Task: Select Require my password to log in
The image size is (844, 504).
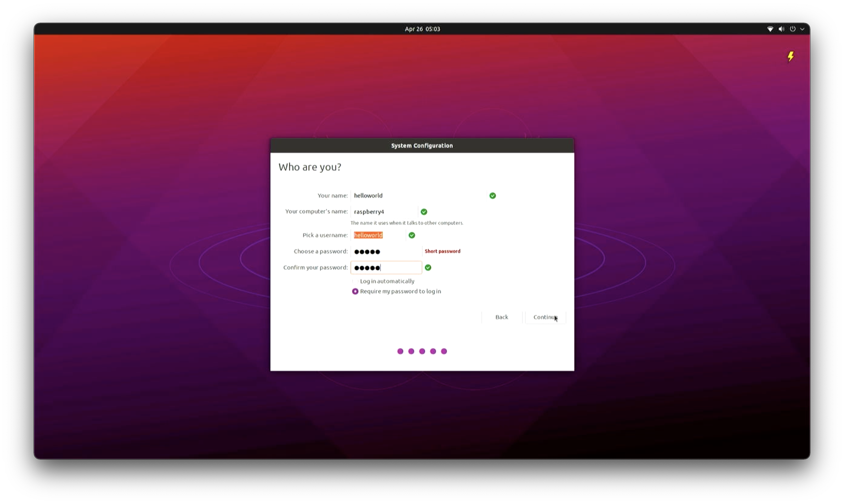Action: [x=355, y=291]
